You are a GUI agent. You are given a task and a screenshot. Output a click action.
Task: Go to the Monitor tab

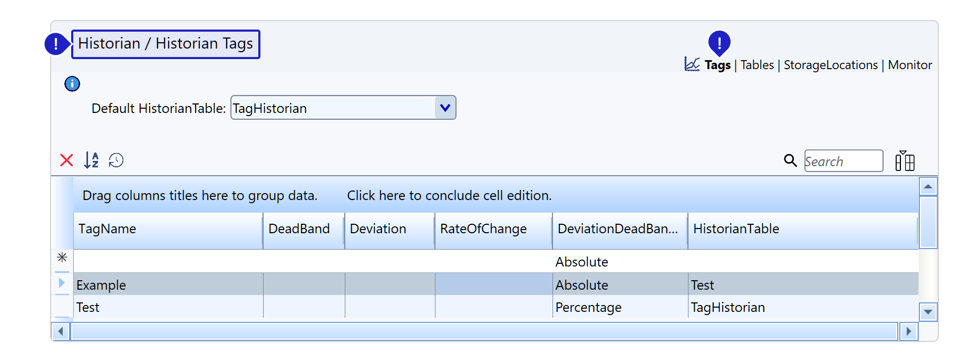pos(910,65)
